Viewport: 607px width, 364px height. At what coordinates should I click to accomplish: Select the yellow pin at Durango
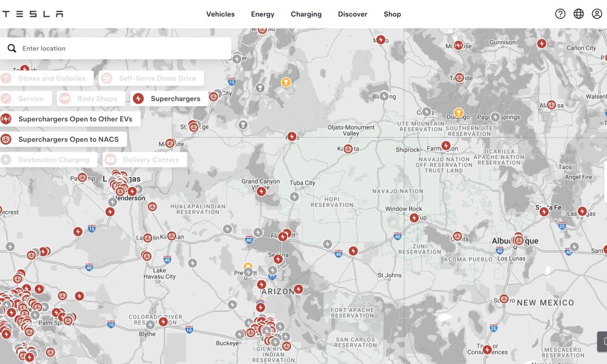[x=458, y=113]
